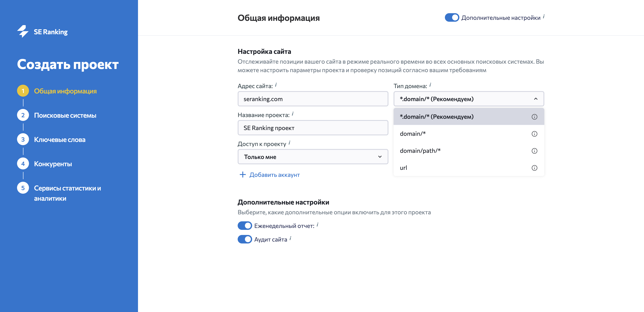Click info icon next to Адрес сайта label
Image resolution: width=644 pixels, height=312 pixels.
(276, 85)
